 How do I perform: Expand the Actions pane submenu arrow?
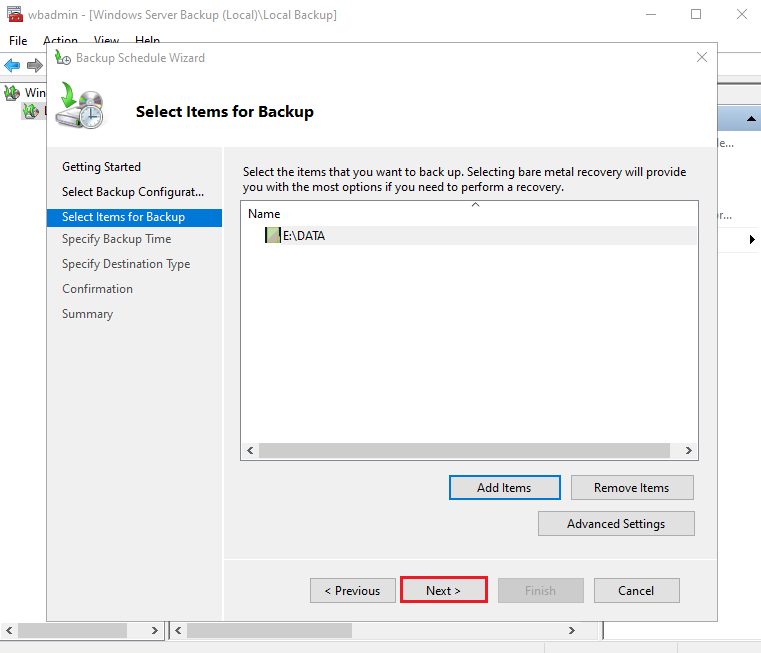pyautogui.click(x=751, y=240)
